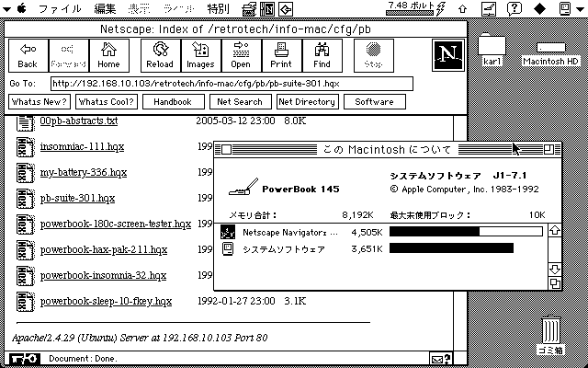Image resolution: width=588 pixels, height=368 pixels.
Task: Go to the Home page button
Action: 108,55
